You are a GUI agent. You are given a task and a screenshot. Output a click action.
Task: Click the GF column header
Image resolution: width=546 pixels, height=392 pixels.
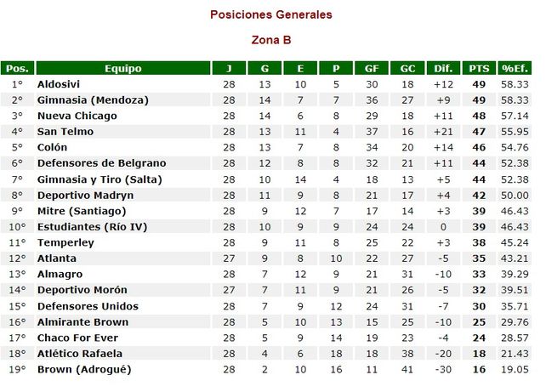(x=372, y=68)
